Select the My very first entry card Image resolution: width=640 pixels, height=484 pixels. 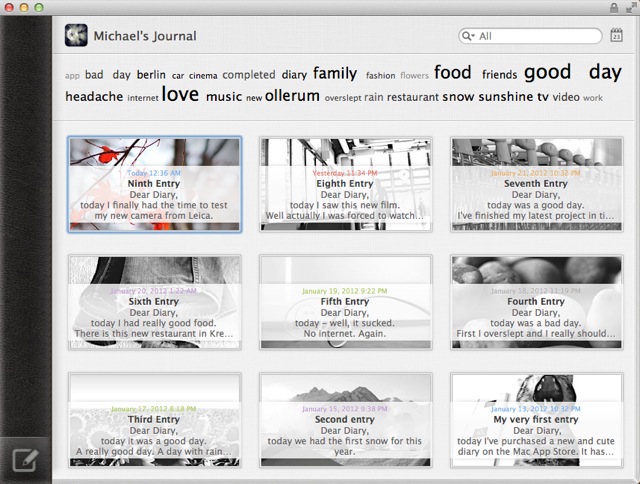click(x=536, y=419)
